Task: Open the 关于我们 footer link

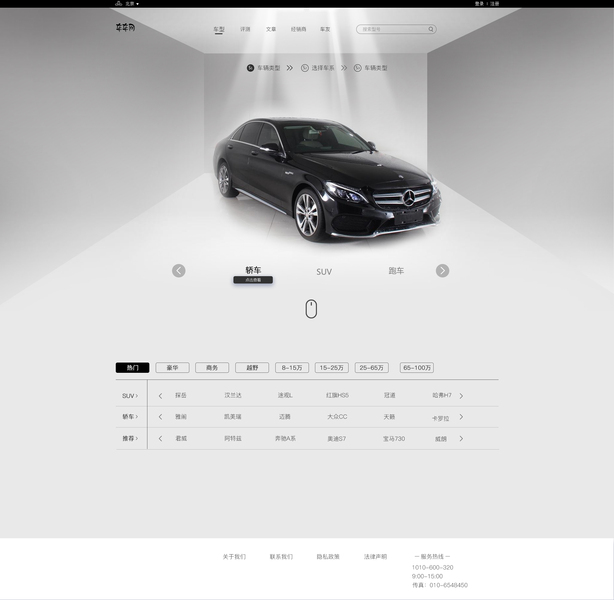Action: point(234,557)
